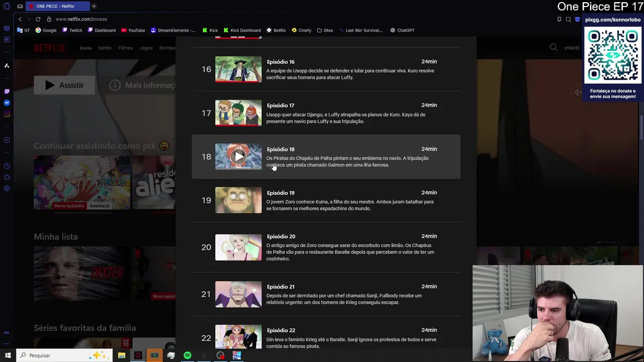Open the StreamElements bookmark
644x362 pixels.
coord(173,30)
